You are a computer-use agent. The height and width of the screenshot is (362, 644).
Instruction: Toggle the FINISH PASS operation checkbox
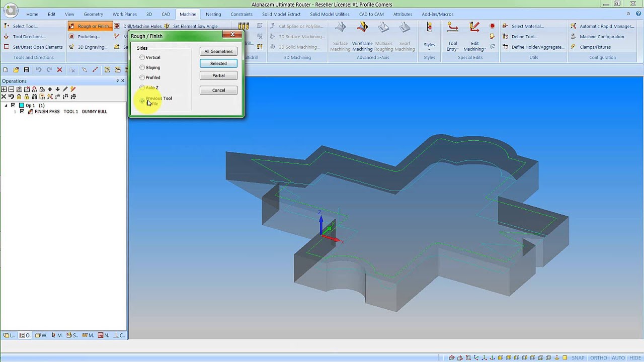(22, 112)
